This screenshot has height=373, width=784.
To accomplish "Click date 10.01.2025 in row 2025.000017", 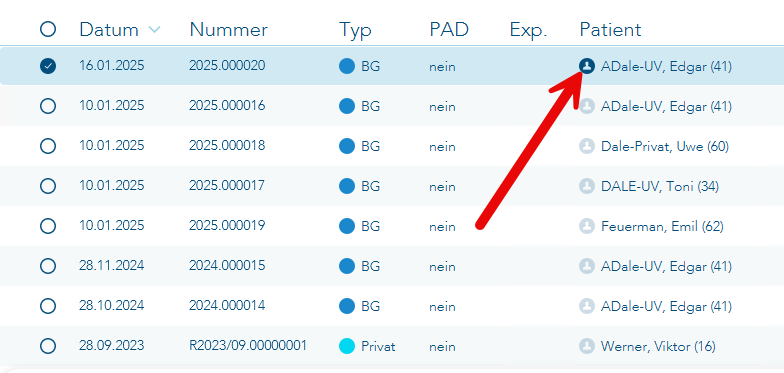I will pyautogui.click(x=112, y=186).
